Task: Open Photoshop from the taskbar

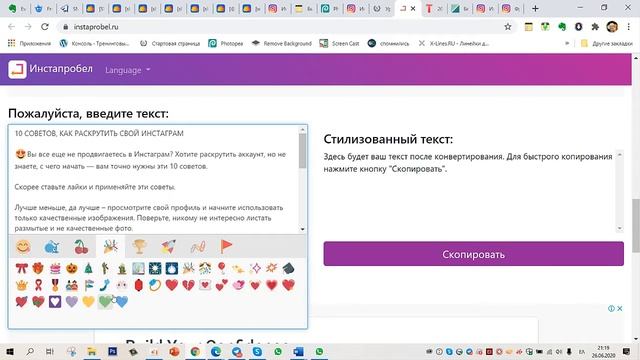Action: [x=113, y=351]
